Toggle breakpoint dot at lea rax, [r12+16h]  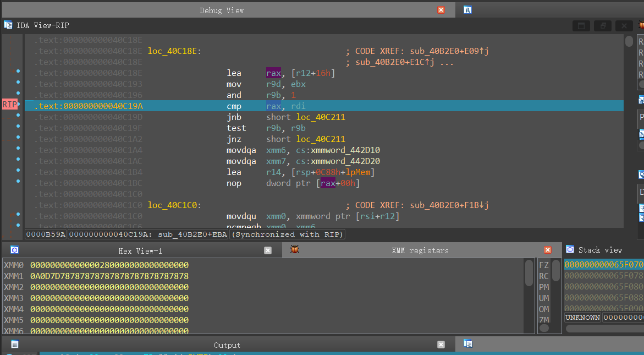pyautogui.click(x=18, y=71)
